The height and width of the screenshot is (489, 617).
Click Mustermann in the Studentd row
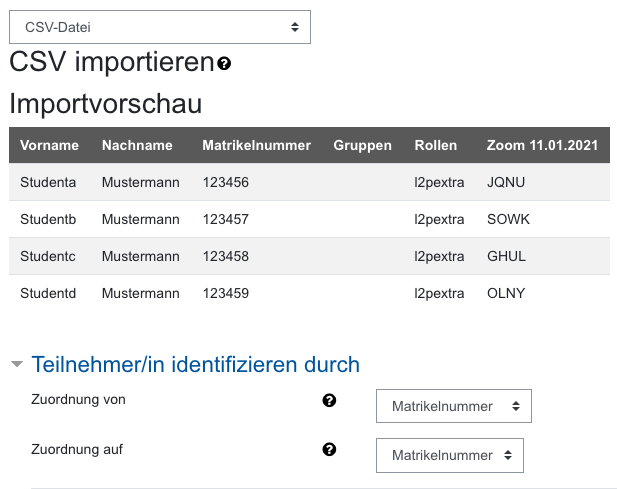[x=140, y=293]
